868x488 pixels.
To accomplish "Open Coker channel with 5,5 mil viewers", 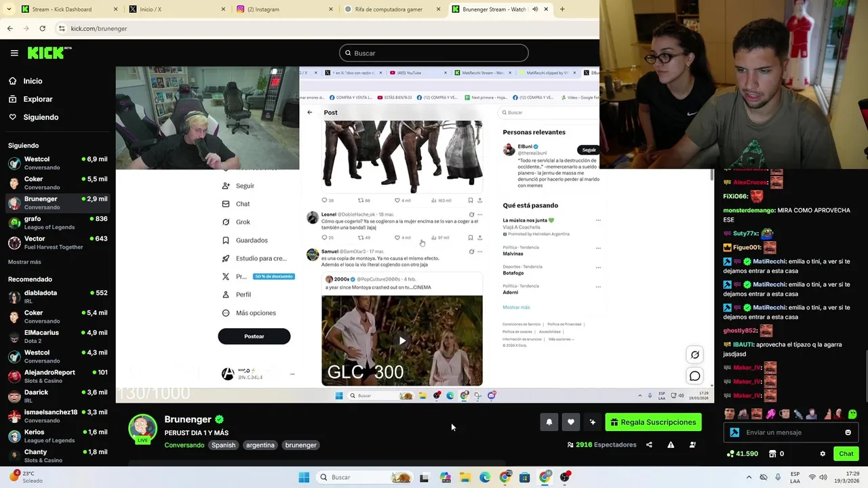I will (x=58, y=183).
